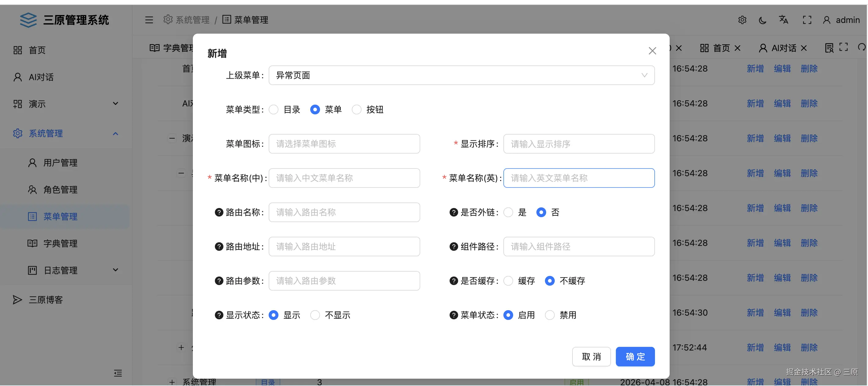Image resolution: width=868 pixels, height=386 pixels.
Task: Click the help icon beside 路由名称
Action: (219, 212)
